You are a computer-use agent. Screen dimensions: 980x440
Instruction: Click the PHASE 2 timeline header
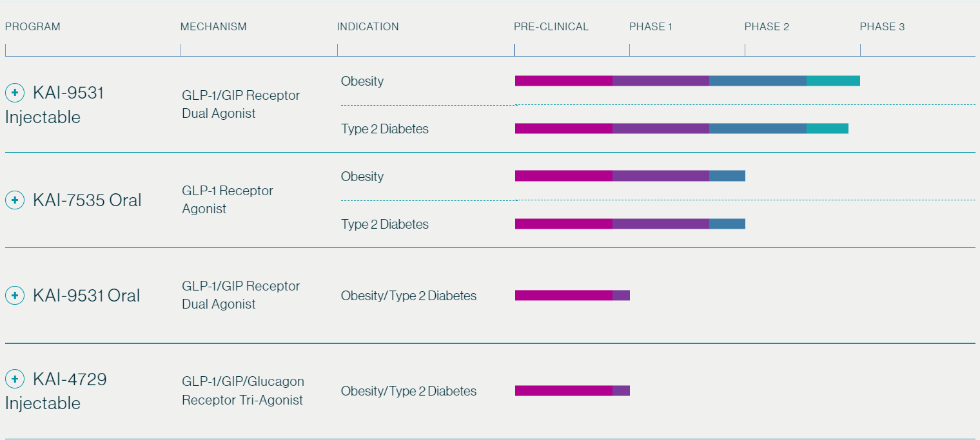point(767,27)
